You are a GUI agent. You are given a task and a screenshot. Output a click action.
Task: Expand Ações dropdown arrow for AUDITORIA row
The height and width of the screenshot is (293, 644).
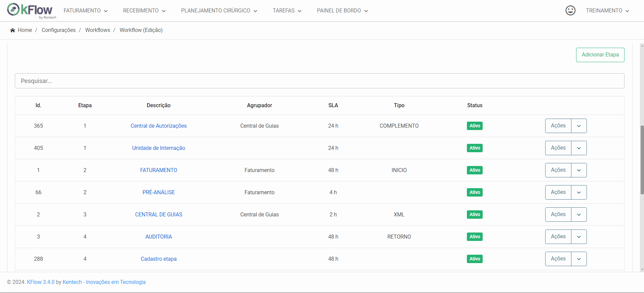(579, 237)
